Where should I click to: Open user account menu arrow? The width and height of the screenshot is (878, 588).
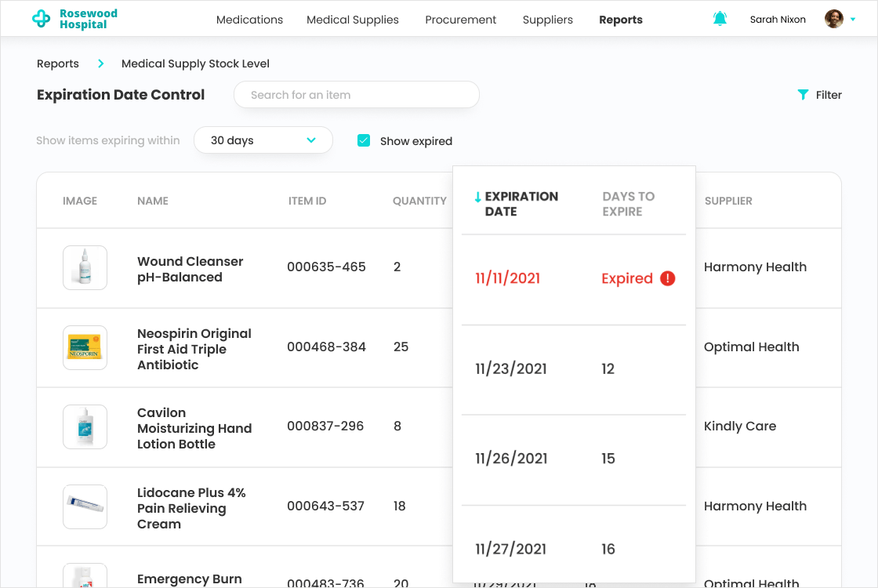coord(853,20)
